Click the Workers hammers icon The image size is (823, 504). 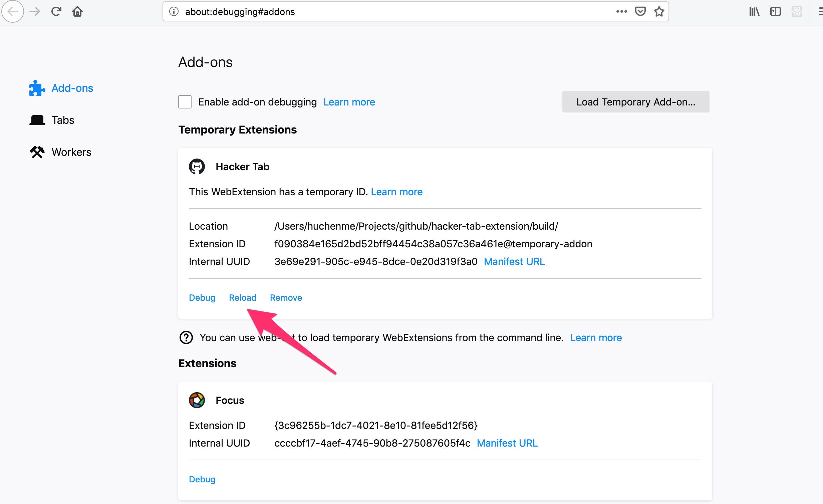coord(37,152)
